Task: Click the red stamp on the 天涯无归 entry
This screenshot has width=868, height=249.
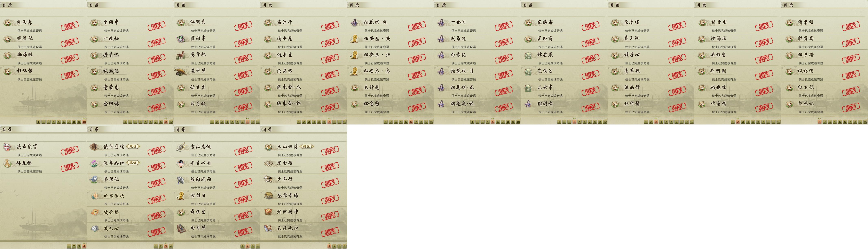Action: coord(330,232)
